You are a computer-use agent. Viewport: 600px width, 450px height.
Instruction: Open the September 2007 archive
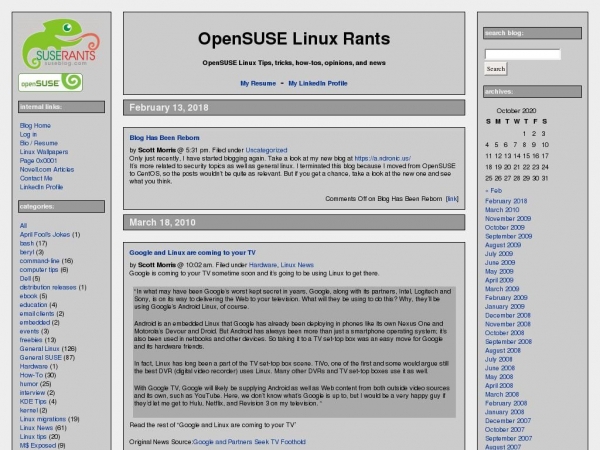click(509, 439)
